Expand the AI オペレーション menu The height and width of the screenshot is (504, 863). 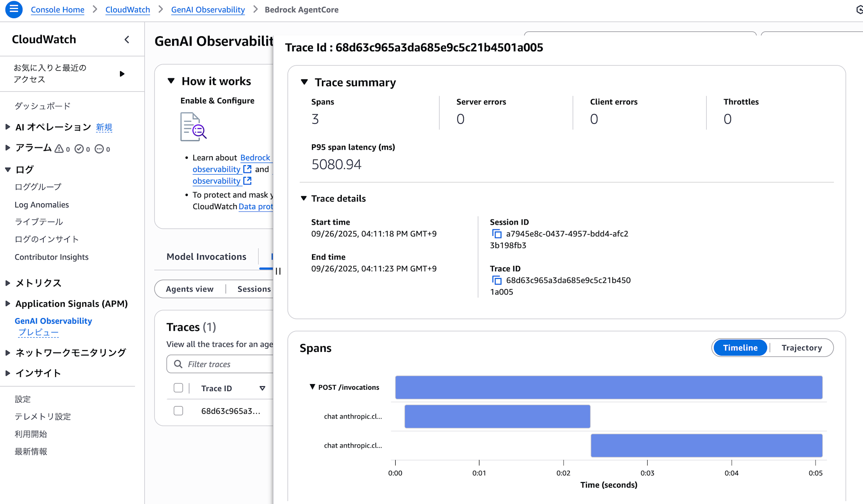tap(8, 127)
